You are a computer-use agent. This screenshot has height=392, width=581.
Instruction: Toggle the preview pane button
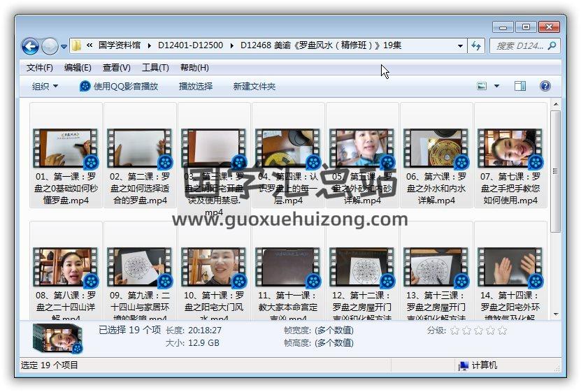[520, 86]
